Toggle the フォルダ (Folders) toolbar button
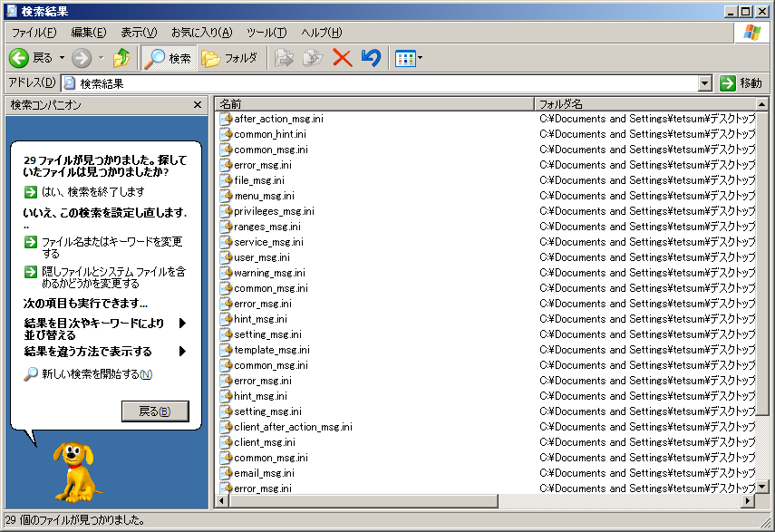 229,58
